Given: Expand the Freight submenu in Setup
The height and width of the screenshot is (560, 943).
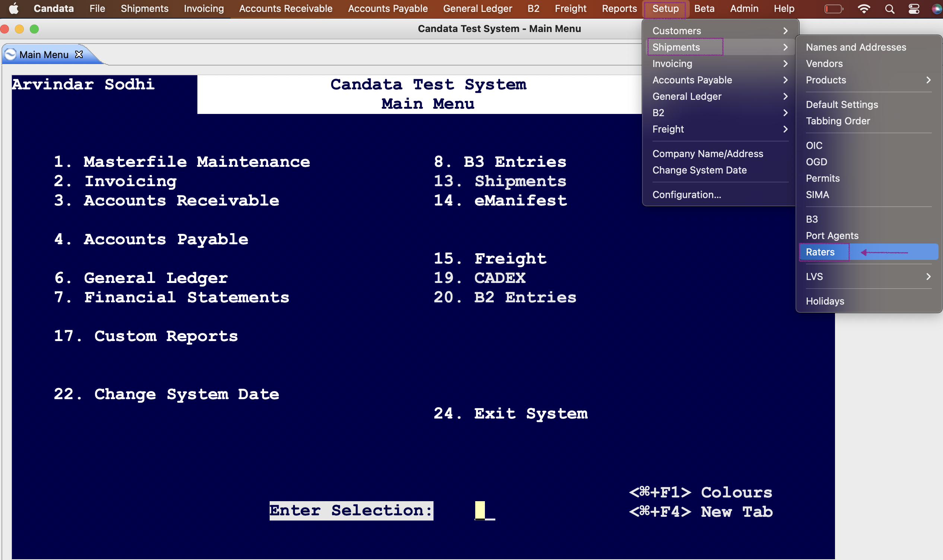Looking at the screenshot, I should coord(720,129).
